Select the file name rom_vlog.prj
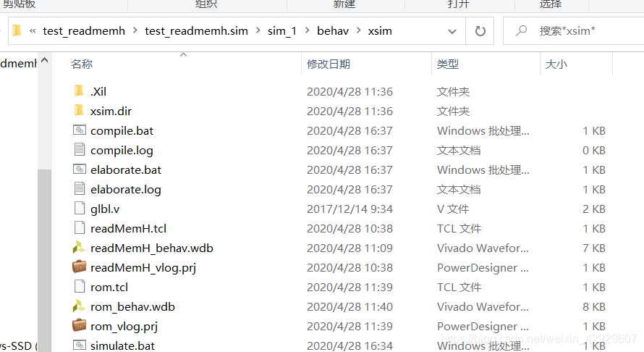 pyautogui.click(x=124, y=327)
